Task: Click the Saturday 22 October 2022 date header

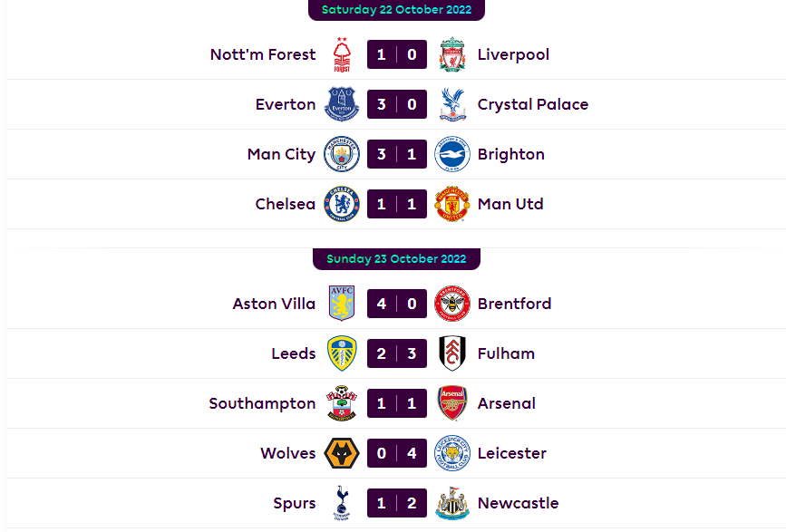Action: (396, 10)
